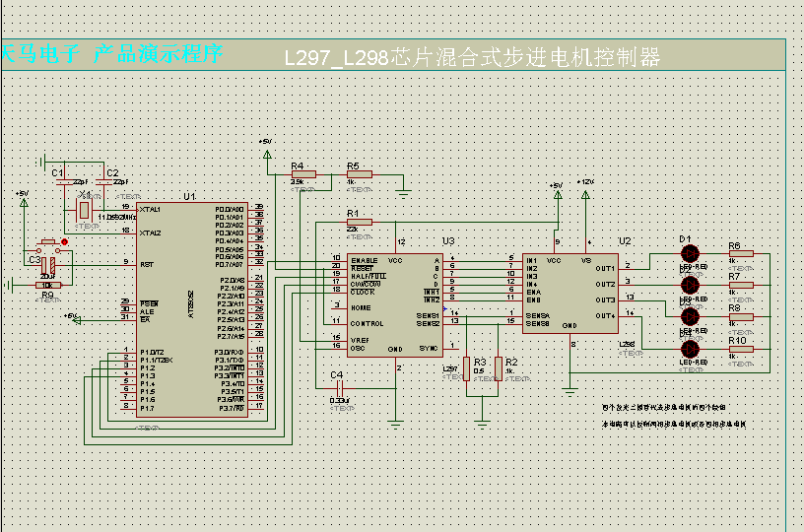Click the 'VREF' pin label
The height and width of the screenshot is (532, 804).
coord(360,340)
